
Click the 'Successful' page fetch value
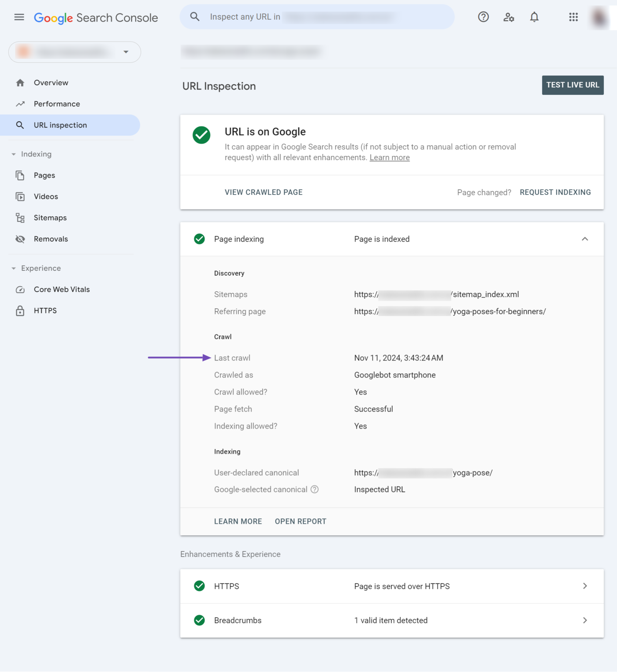coord(374,409)
